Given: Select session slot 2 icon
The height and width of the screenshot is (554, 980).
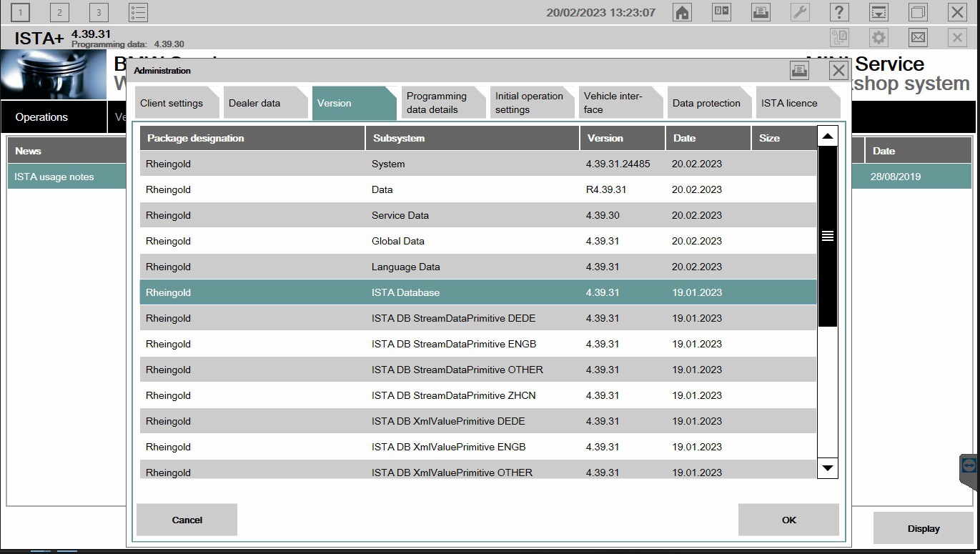Looking at the screenshot, I should pos(60,12).
